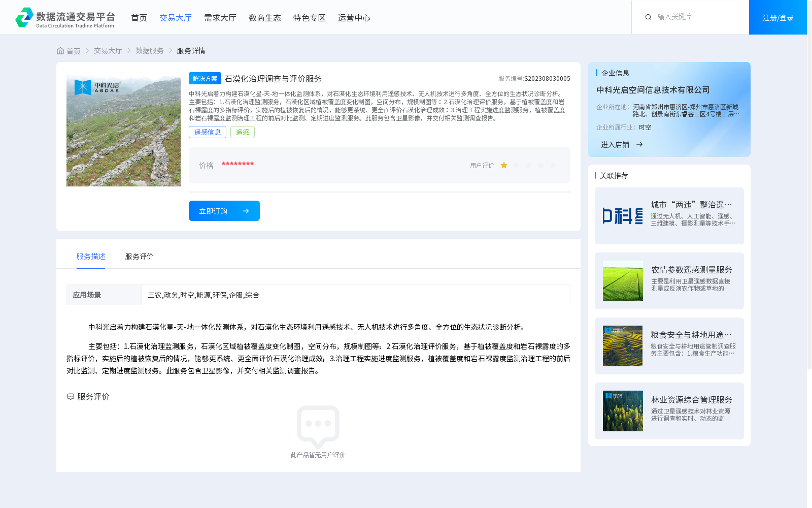The width and height of the screenshot is (812, 508).
Task: Open 运营中心 in the navigation bar
Action: (x=354, y=18)
